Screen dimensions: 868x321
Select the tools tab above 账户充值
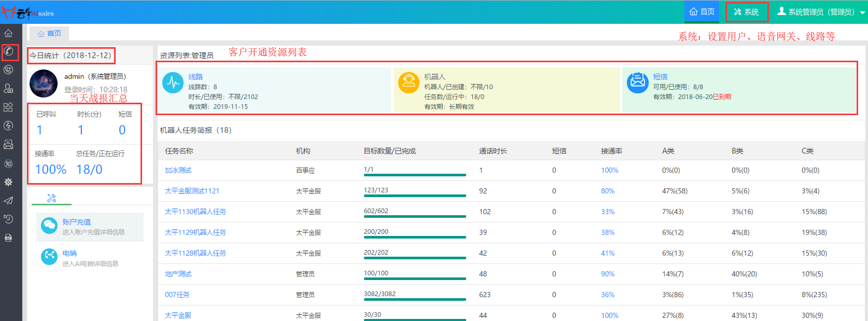pyautogui.click(x=51, y=198)
